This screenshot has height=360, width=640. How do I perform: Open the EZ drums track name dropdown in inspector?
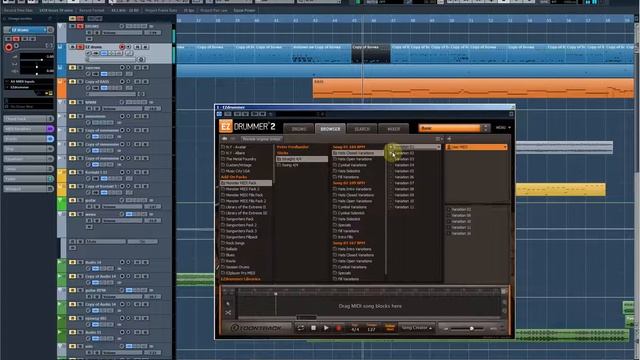(45, 30)
